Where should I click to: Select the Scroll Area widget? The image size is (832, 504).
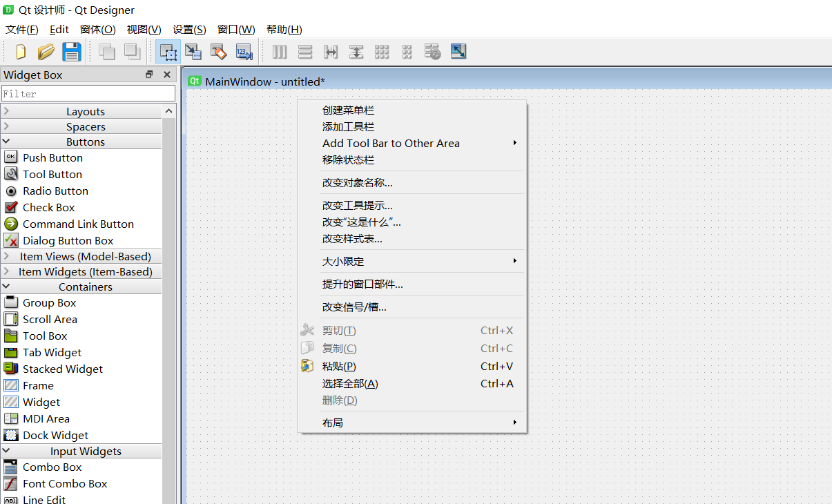click(x=50, y=319)
